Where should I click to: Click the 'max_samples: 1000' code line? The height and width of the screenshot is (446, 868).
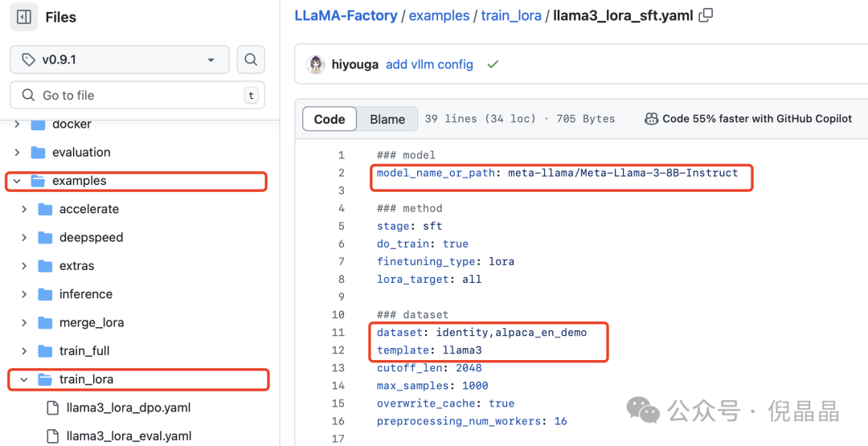(432, 385)
